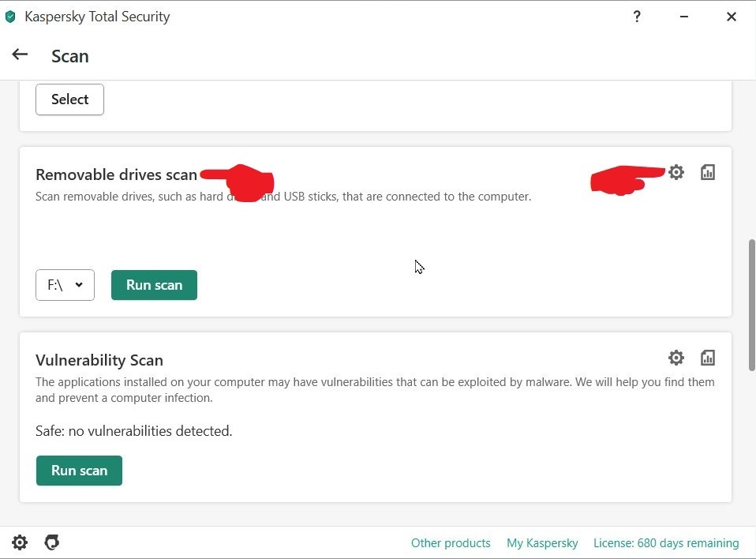Run scan for removable drives

pyautogui.click(x=154, y=285)
